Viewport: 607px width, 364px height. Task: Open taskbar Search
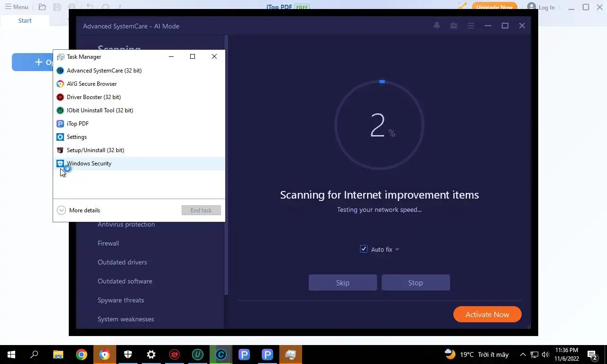(x=34, y=355)
